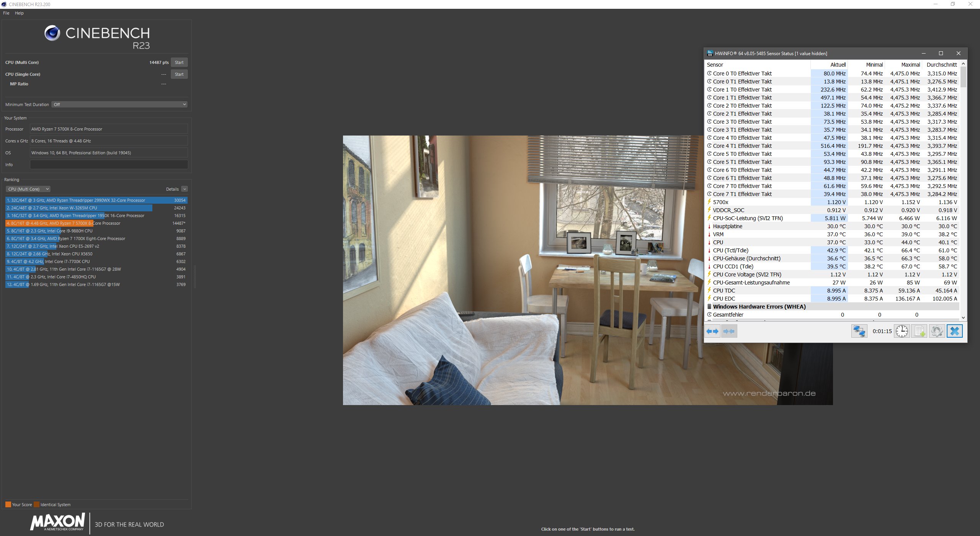Viewport: 980px width, 536px height.
Task: Open HWiNFO remote network monitoring icon
Action: point(859,331)
